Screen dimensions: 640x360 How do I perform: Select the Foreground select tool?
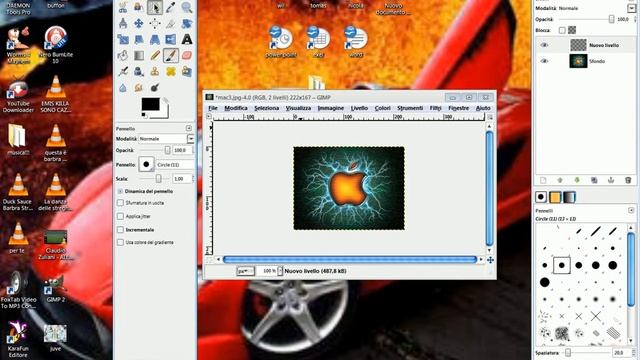(x=139, y=7)
